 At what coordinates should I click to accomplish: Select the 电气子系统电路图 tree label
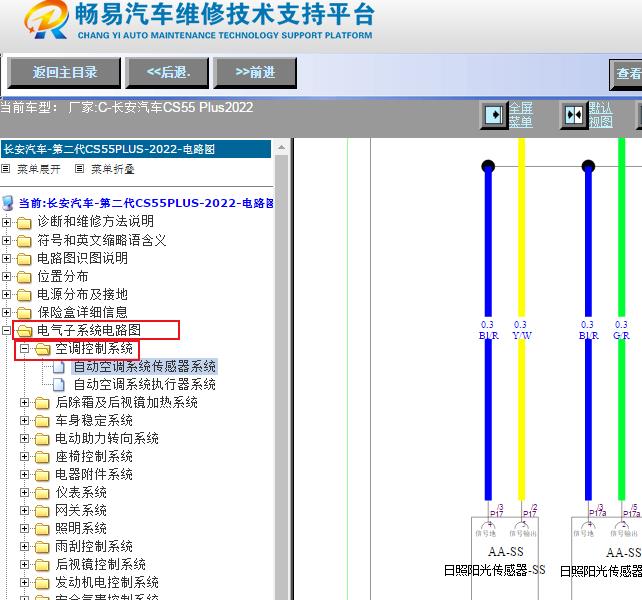point(89,330)
